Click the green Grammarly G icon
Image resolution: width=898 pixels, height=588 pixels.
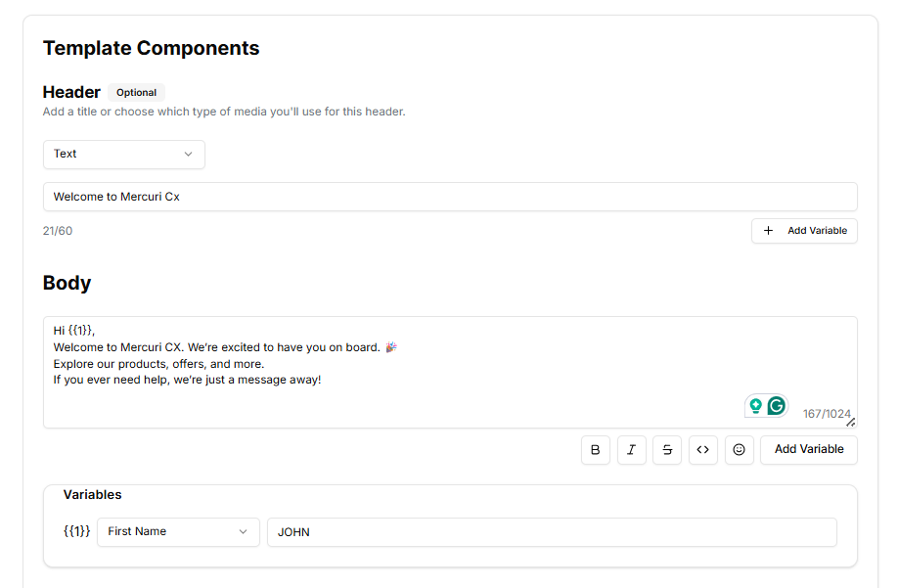point(776,406)
